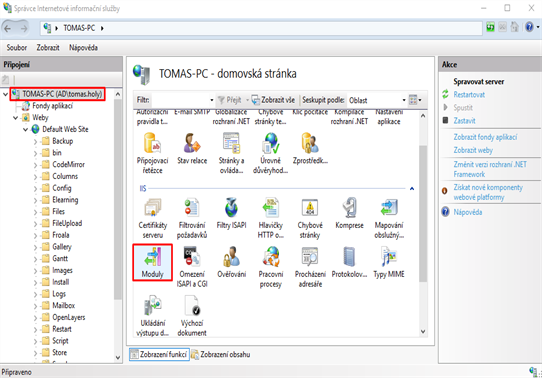Switch to Zobrazení obsahu tab
542x378 pixels.
[x=221, y=354]
